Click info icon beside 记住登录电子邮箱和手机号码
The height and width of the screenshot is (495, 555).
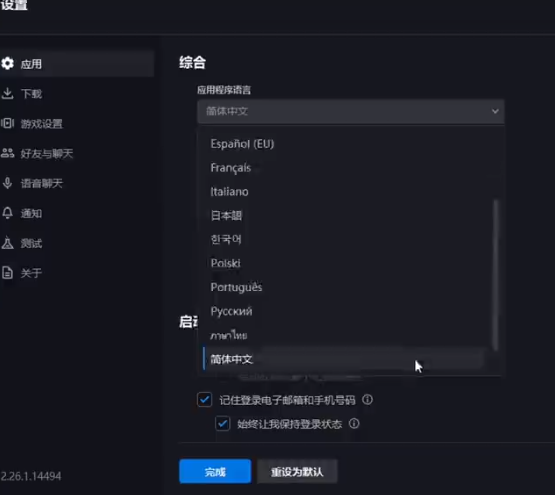coord(367,400)
